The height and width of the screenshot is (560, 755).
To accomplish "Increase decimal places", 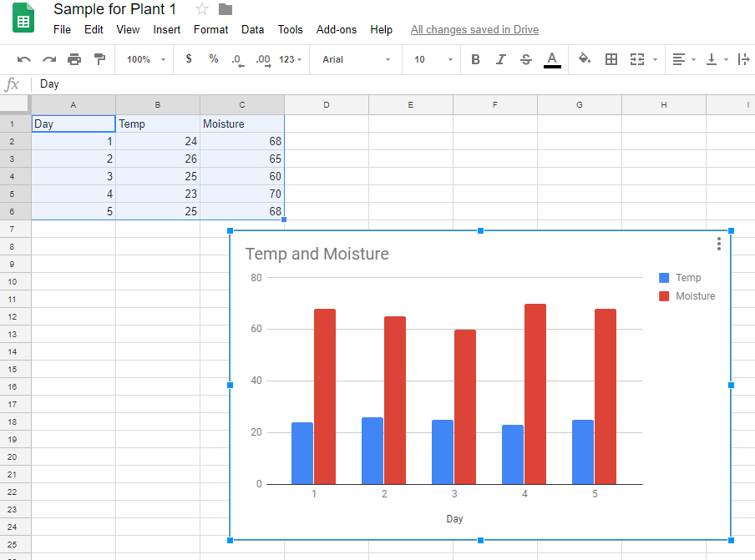I will tap(263, 59).
